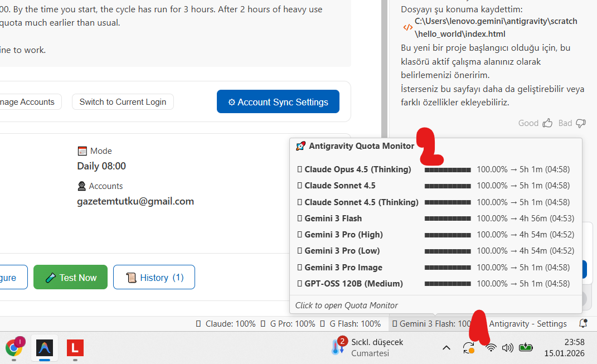Open red L app in taskbar
The width and height of the screenshot is (597, 364).
coord(75,348)
